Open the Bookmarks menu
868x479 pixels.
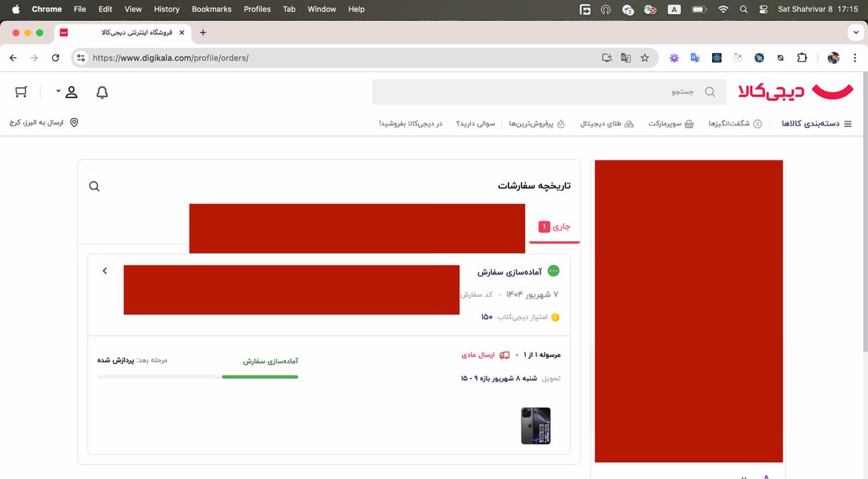212,9
